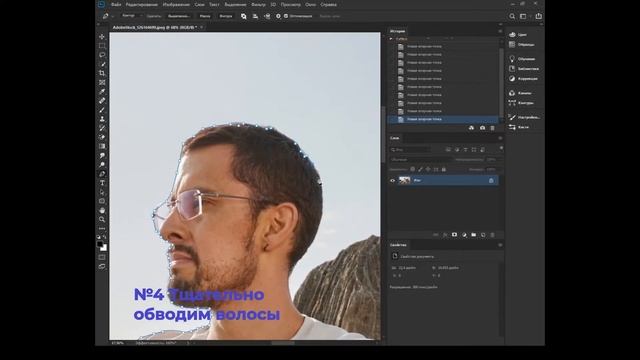Select the Clone Stamp tool
Screen dimensions: 640x360
pyautogui.click(x=102, y=119)
